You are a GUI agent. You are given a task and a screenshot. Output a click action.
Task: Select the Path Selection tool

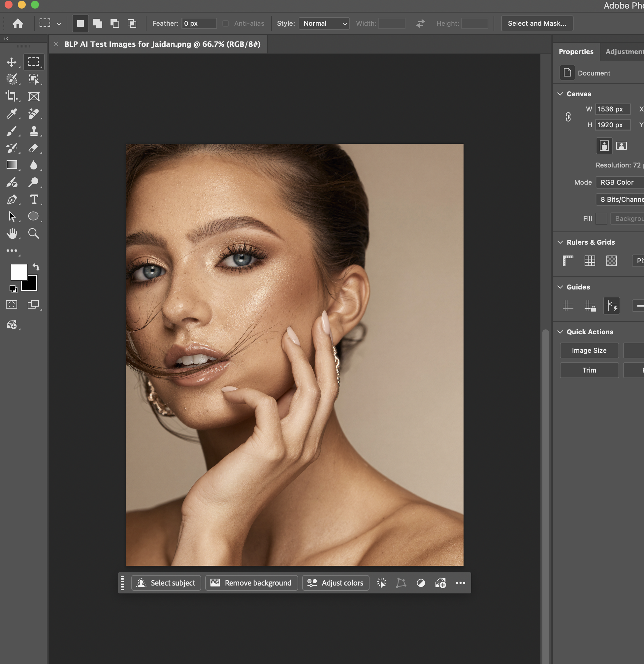(12, 217)
